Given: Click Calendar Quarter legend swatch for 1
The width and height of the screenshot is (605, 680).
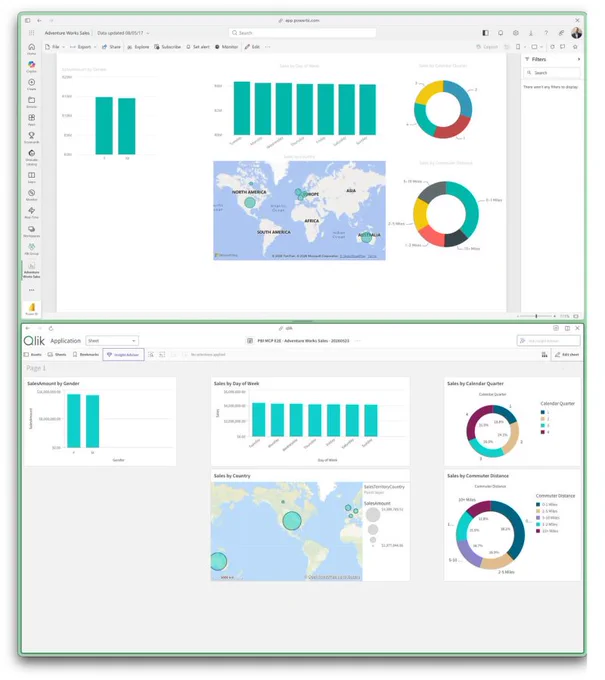Looking at the screenshot, I should pos(542,412).
